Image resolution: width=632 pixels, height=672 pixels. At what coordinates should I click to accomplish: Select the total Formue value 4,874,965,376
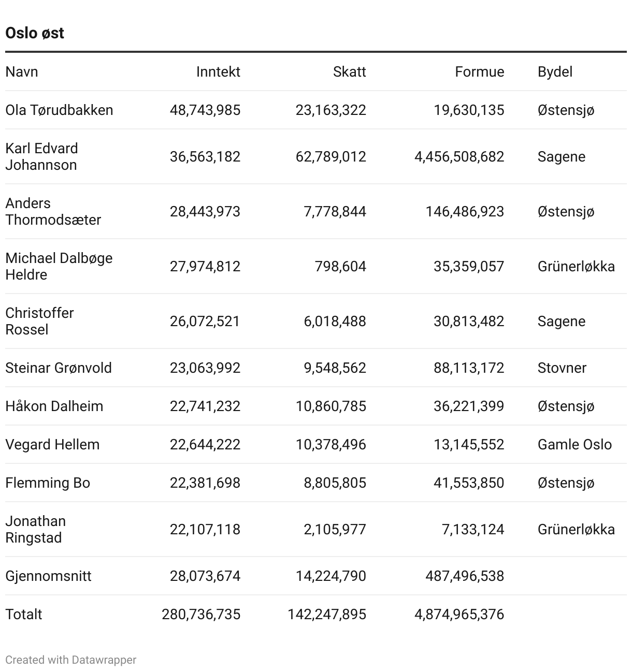[459, 614]
